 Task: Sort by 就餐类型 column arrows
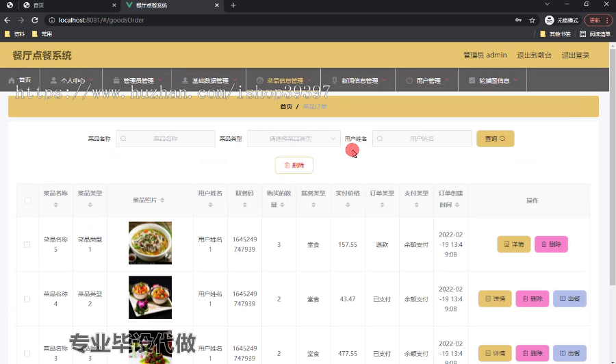[x=313, y=205]
